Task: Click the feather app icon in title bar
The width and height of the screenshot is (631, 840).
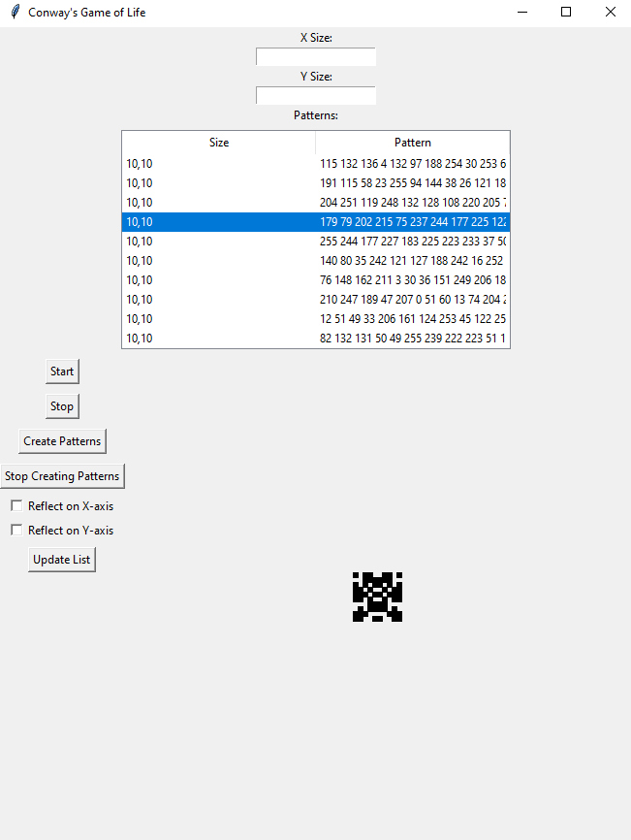Action: pos(16,12)
